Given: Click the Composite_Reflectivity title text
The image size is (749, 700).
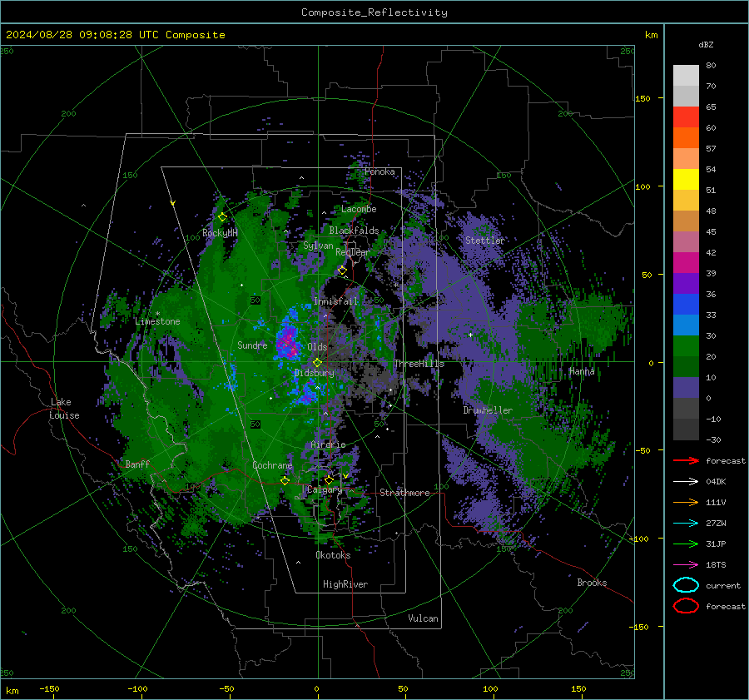Looking at the screenshot, I should 374,12.
